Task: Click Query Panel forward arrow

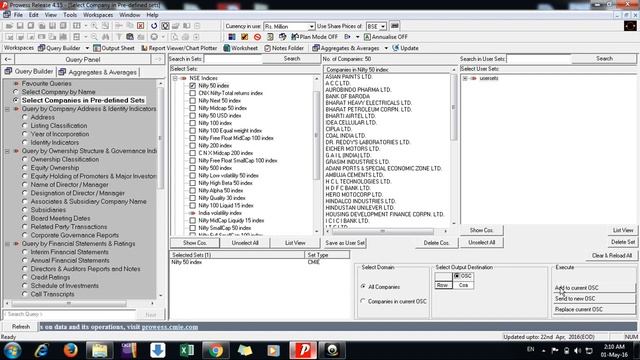Action: point(158,60)
